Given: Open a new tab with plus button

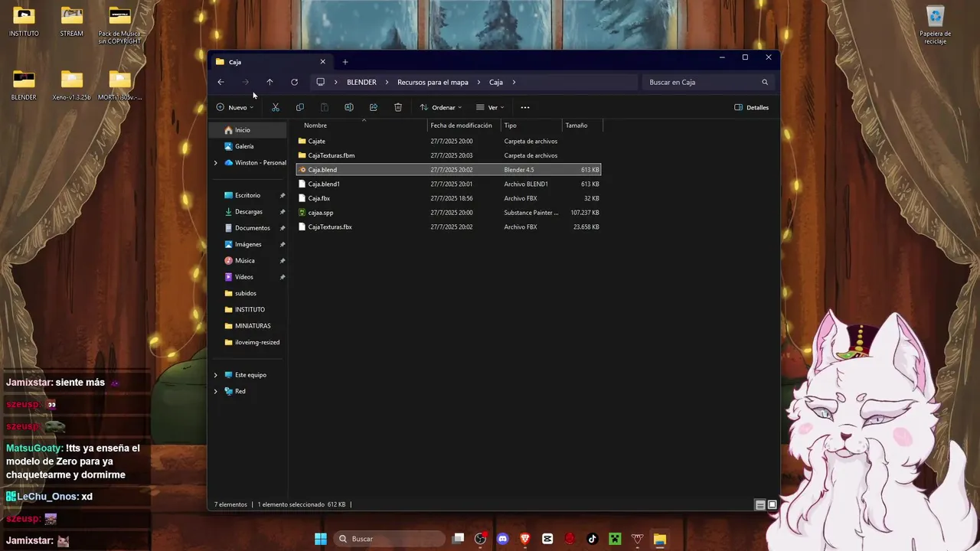Looking at the screenshot, I should 345,62.
